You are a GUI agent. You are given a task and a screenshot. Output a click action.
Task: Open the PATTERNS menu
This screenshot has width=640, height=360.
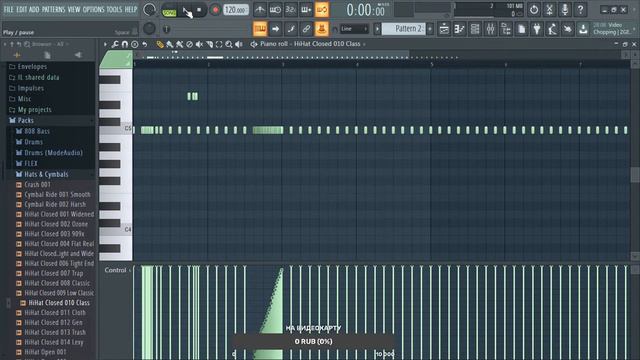[x=53, y=9]
